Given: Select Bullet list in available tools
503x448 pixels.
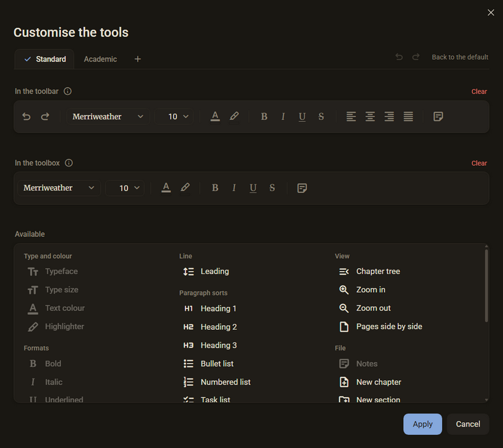Looking at the screenshot, I should point(208,364).
